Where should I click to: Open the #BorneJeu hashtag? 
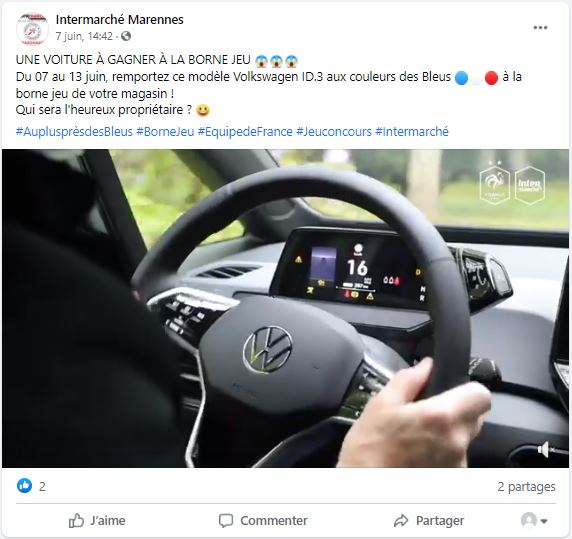[165, 131]
